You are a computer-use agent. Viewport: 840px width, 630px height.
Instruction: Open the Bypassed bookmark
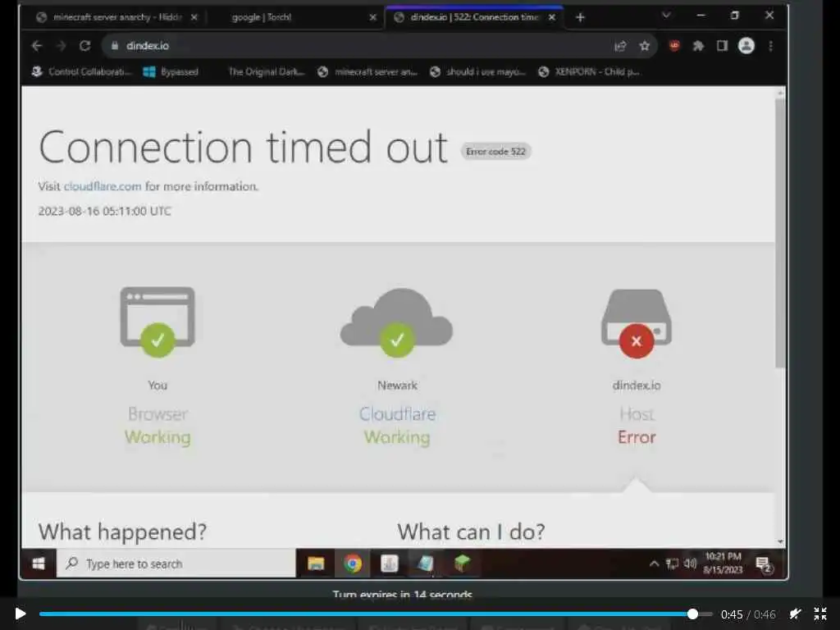tap(171, 71)
